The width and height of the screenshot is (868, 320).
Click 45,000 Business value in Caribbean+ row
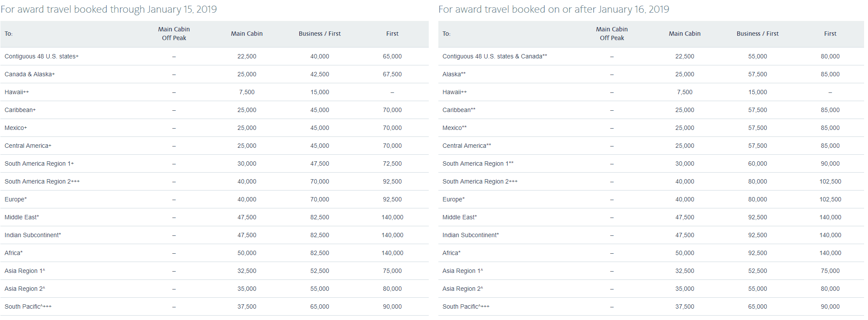tap(320, 110)
